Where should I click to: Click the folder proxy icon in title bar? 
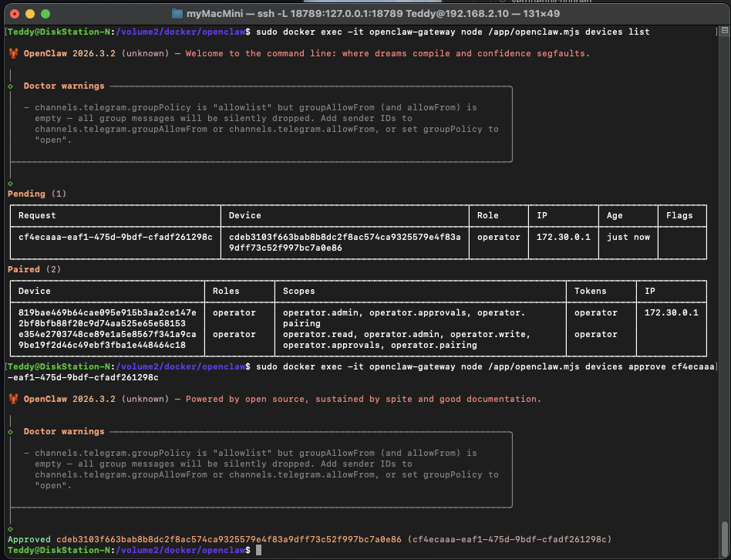[177, 14]
